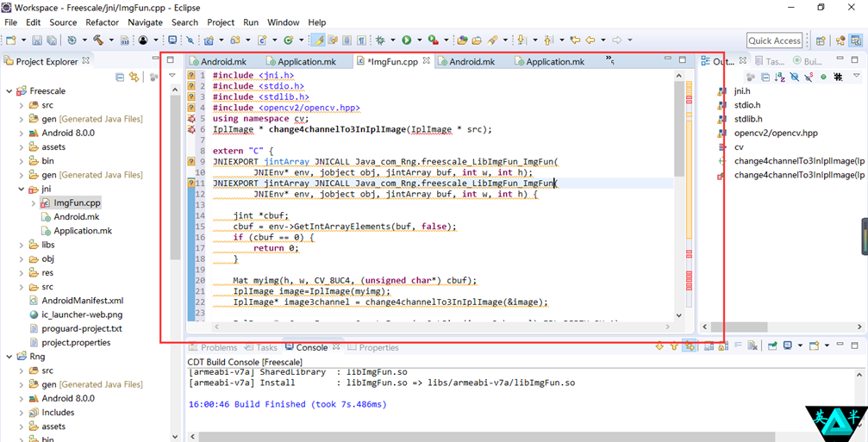The width and height of the screenshot is (868, 442).
Task: Click the Save toolbar icon
Action: tap(37, 40)
